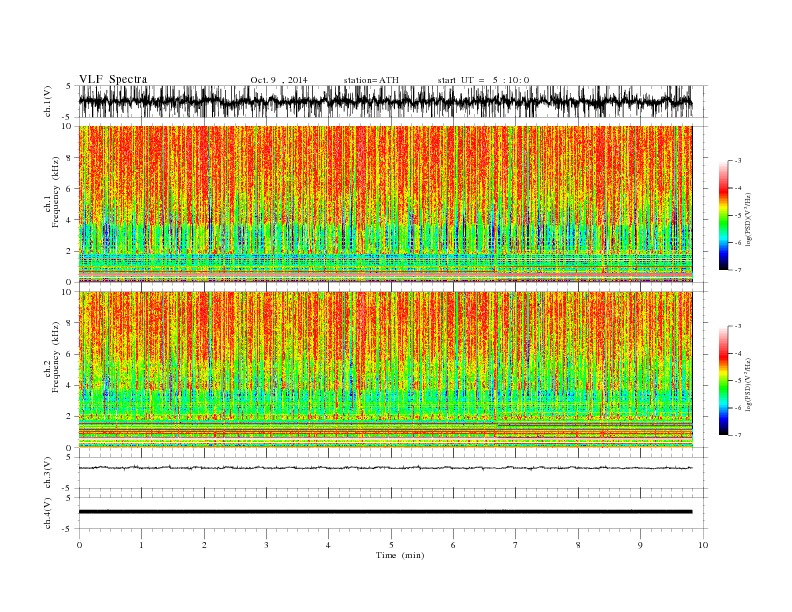
Task: Click the ch.1 PSD color scale bar
Action: coord(723,215)
